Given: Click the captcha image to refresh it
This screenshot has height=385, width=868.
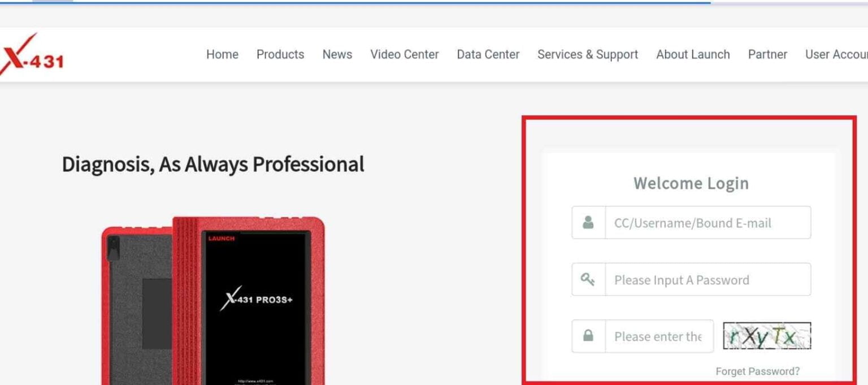Looking at the screenshot, I should [767, 336].
